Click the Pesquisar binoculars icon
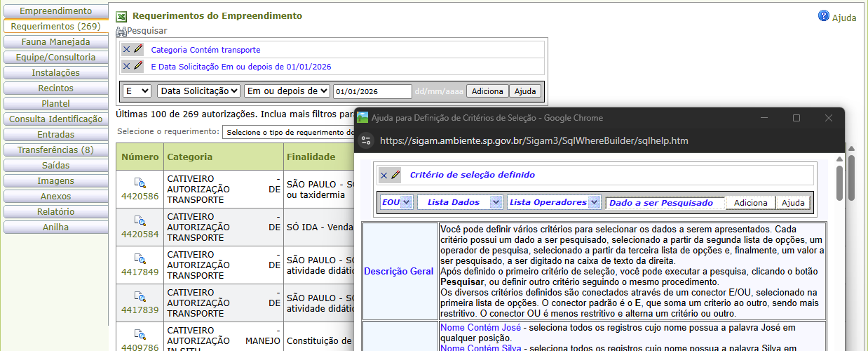This screenshot has width=868, height=351. coord(121,32)
